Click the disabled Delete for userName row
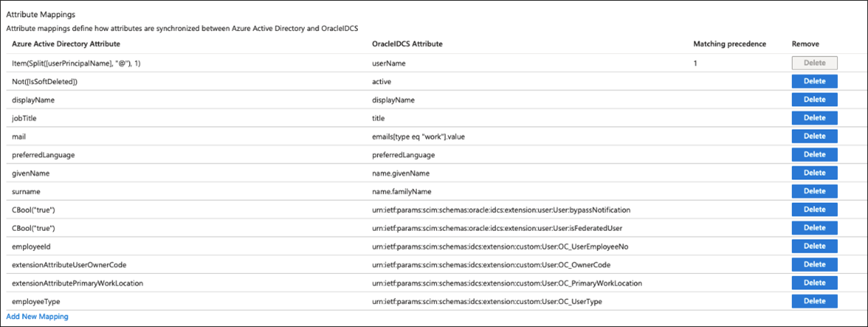The height and width of the screenshot is (327, 868). [x=814, y=63]
